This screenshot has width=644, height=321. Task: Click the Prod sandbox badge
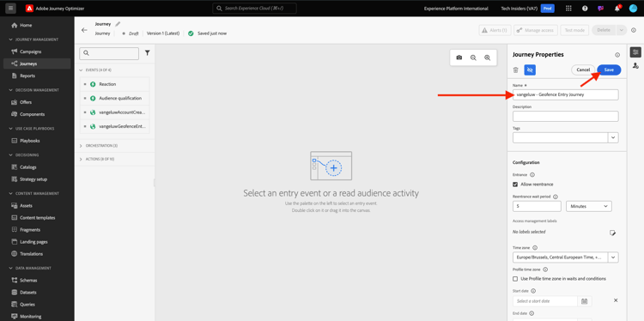coord(548,9)
